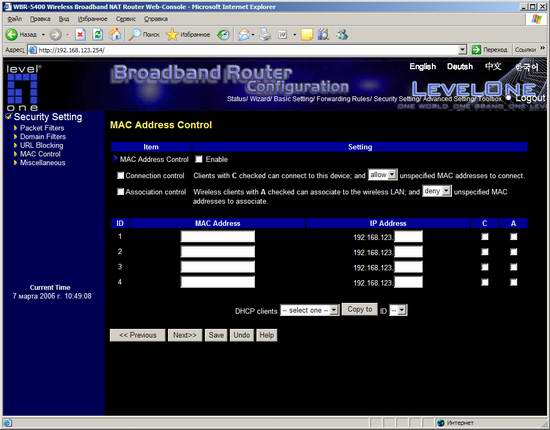
Task: Click the yellow Discuss note toolbar icon
Action: (307, 34)
